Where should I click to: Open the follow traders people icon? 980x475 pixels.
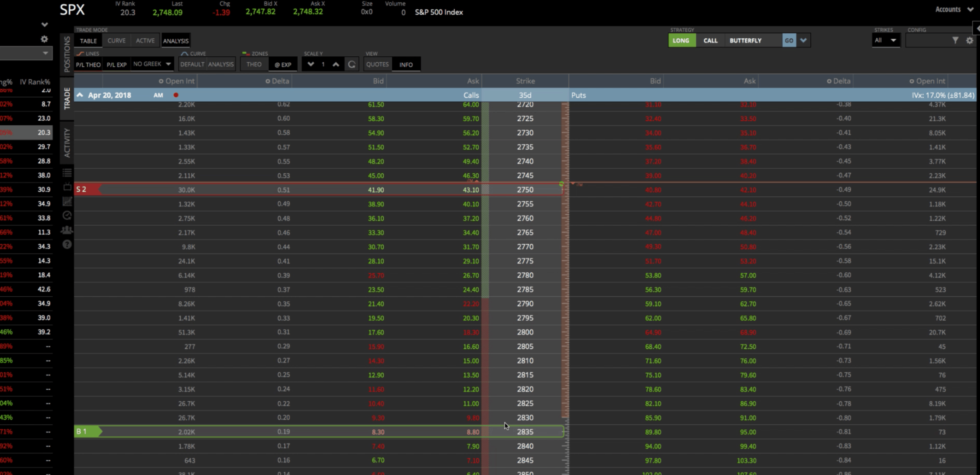click(x=67, y=230)
